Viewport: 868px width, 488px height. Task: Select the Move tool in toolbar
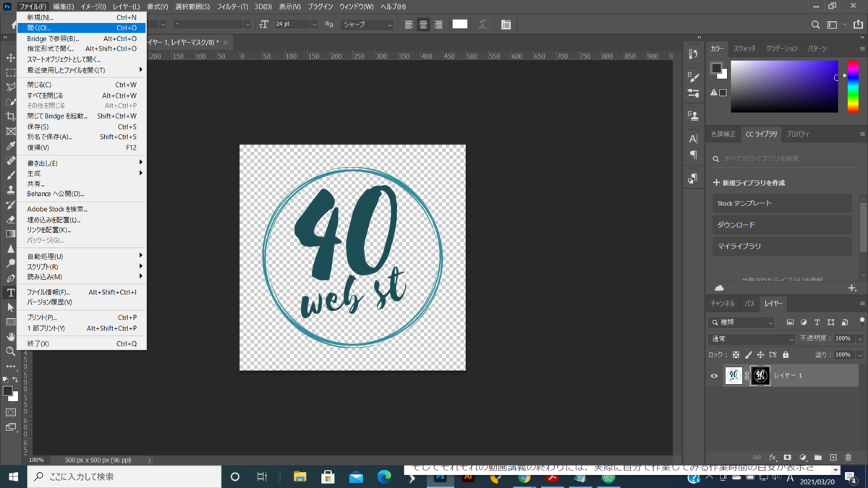pyautogui.click(x=10, y=57)
